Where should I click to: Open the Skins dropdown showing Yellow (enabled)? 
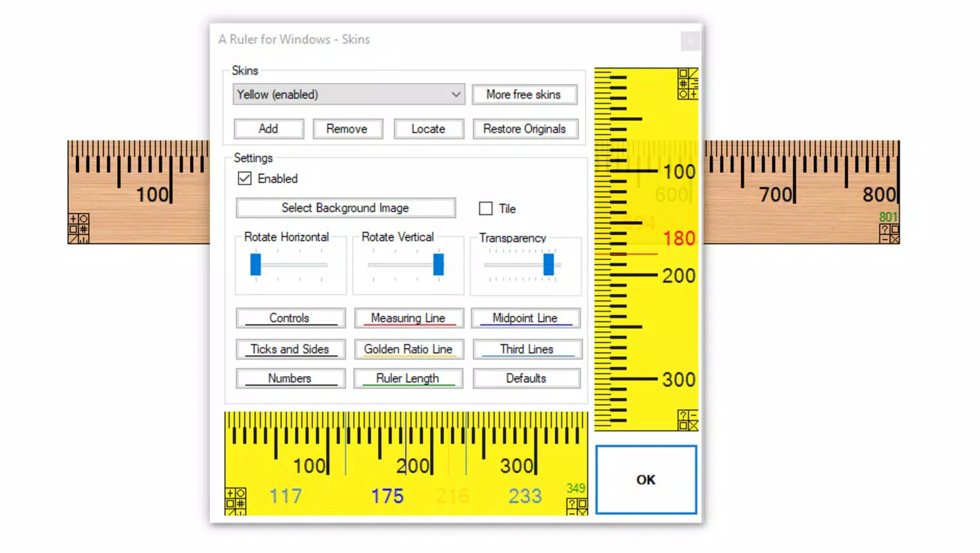click(348, 94)
